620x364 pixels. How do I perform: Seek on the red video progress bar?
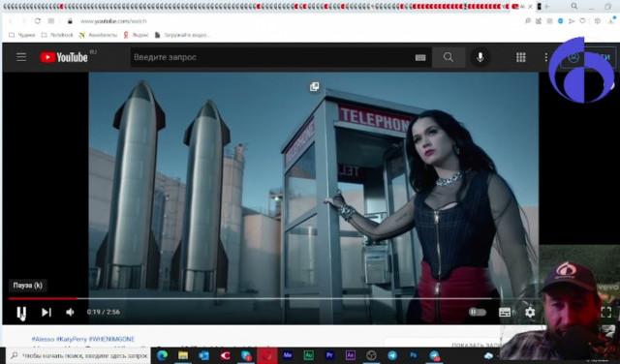point(42,298)
